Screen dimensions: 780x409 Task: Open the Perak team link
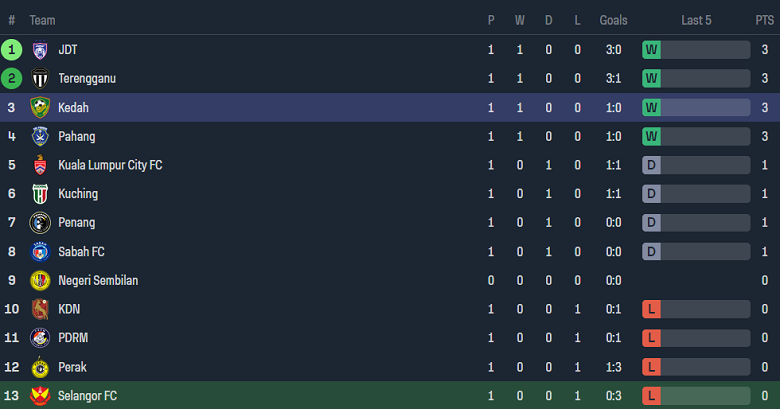(73, 367)
